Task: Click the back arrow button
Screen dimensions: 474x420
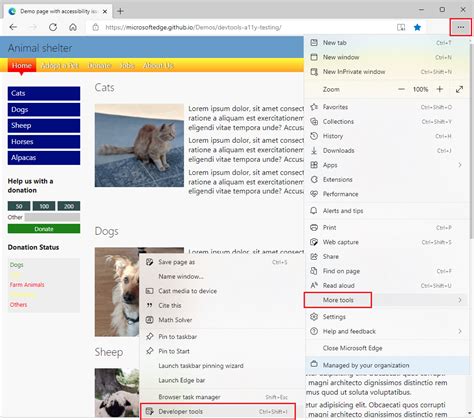Action: point(13,27)
